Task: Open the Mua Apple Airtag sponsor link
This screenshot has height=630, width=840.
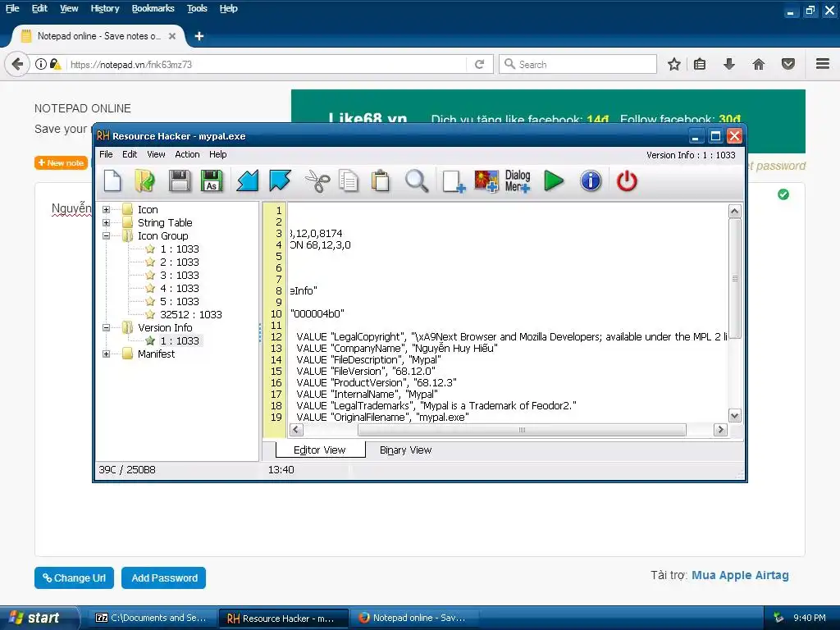Action: click(740, 575)
